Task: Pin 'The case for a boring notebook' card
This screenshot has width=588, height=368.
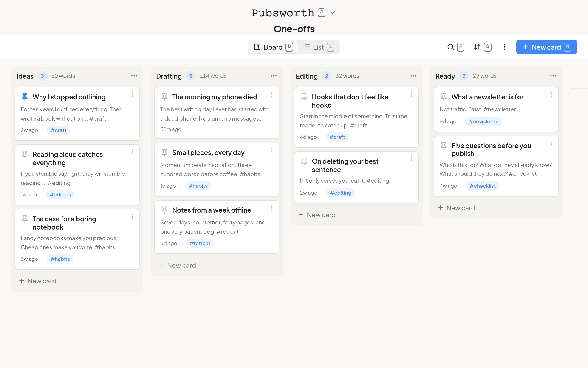Action: 25,219
